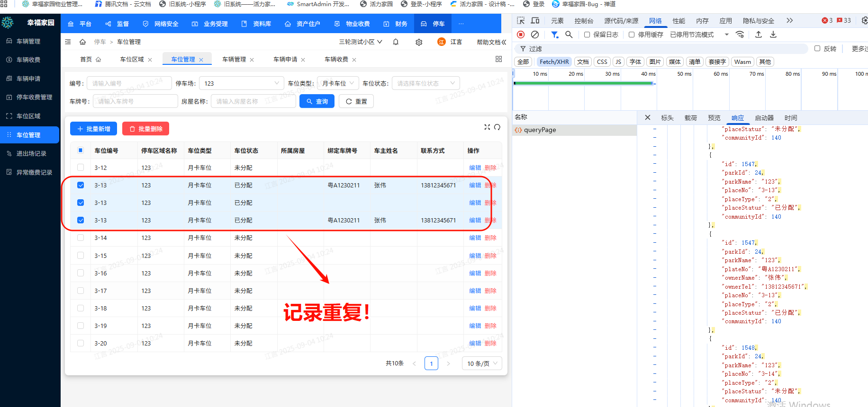Open the 10 条/页 page size dropdown
The height and width of the screenshot is (407, 868).
(481, 363)
